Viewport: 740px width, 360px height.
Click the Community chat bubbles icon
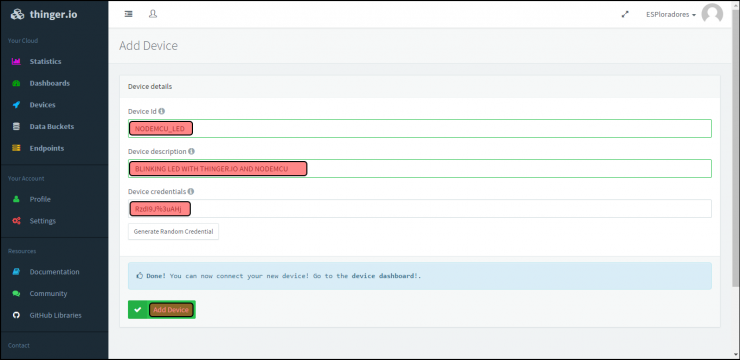[16, 293]
